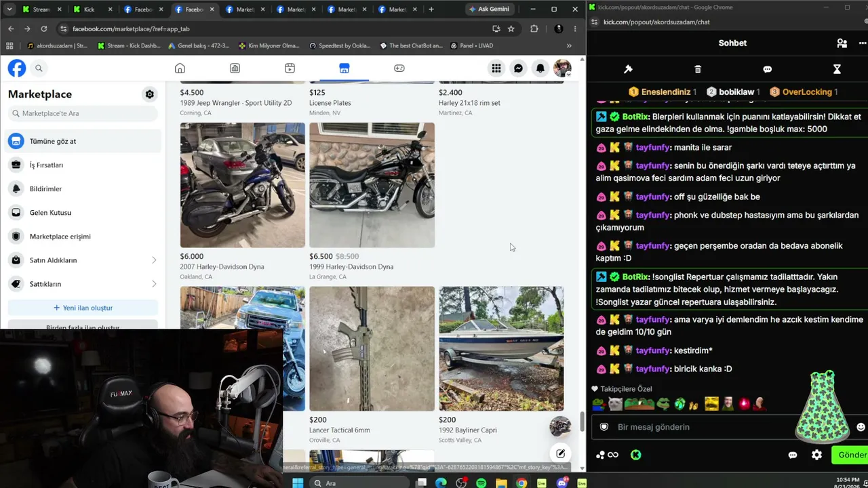Open the moderator hammer icon in Kick chat

(x=628, y=69)
